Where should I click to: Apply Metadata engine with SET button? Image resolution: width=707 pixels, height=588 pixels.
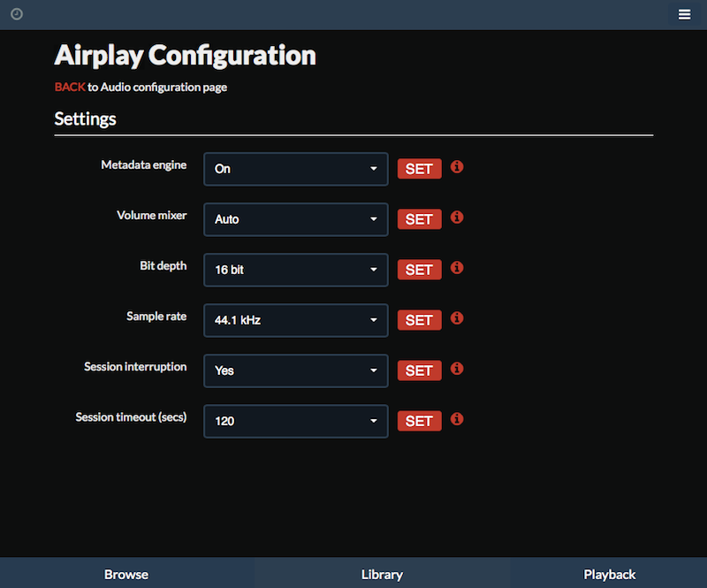coord(419,169)
